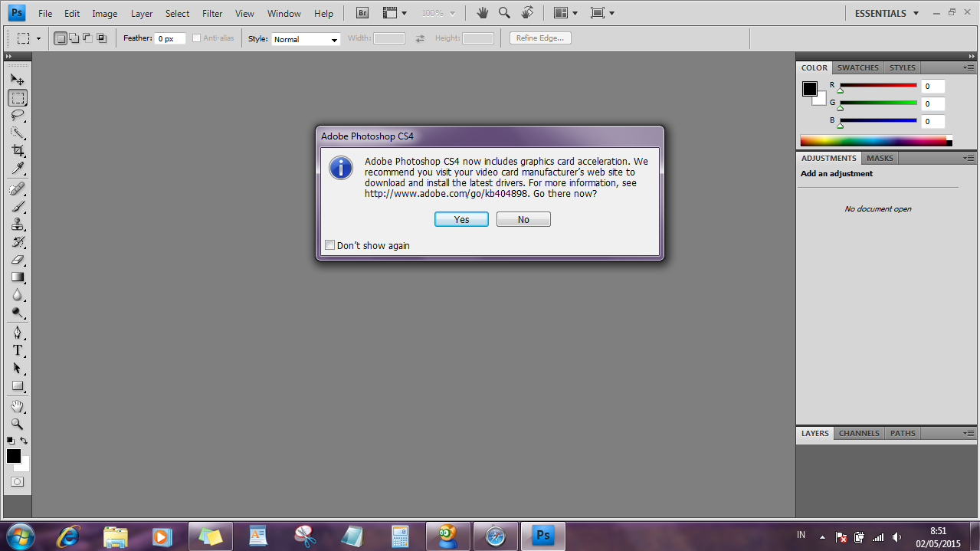Viewport: 980px width, 551px height.
Task: Select the Gradient tool
Action: click(17, 277)
